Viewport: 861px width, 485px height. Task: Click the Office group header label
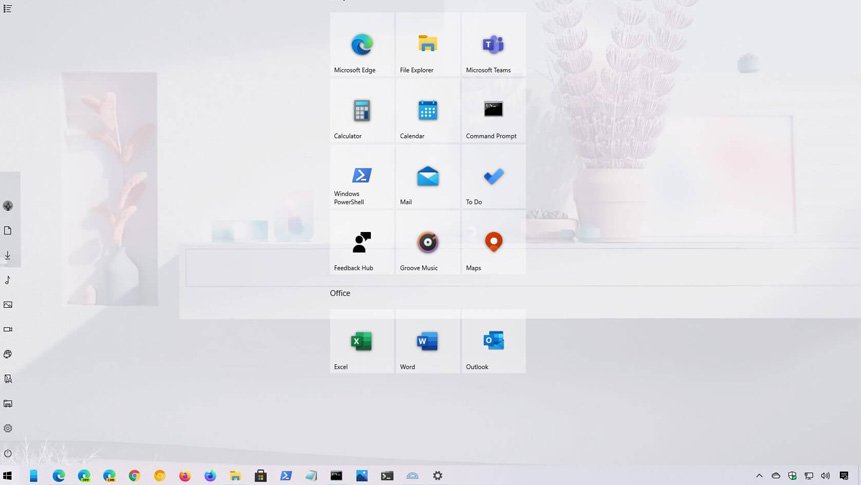340,293
